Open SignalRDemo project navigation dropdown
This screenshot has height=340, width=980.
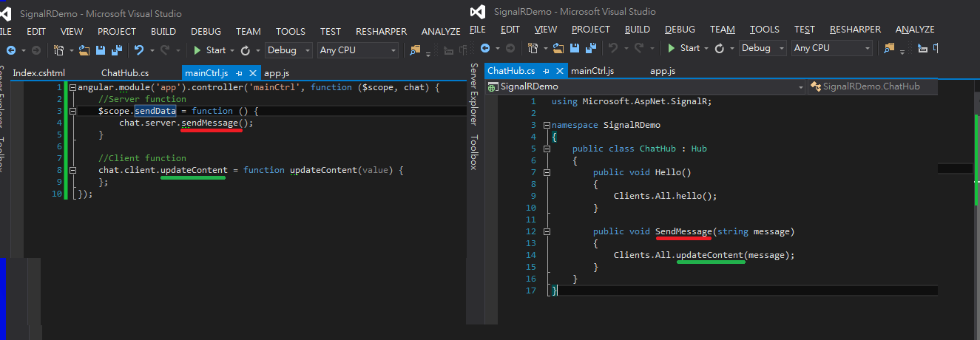[x=646, y=86]
